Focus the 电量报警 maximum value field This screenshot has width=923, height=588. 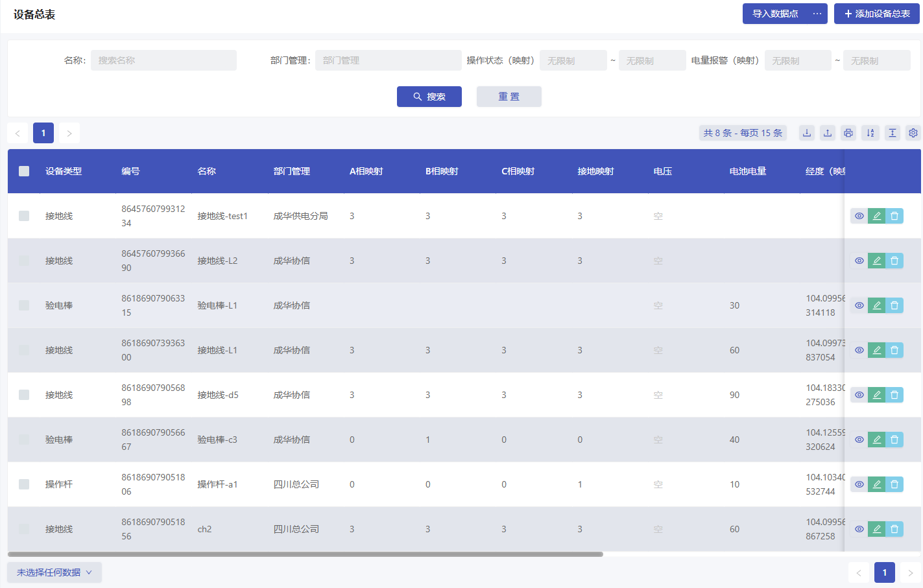(x=877, y=60)
